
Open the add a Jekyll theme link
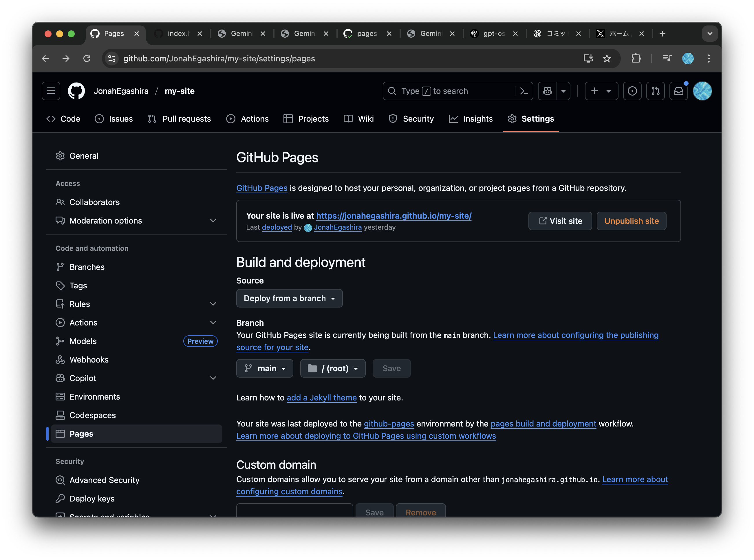(321, 397)
